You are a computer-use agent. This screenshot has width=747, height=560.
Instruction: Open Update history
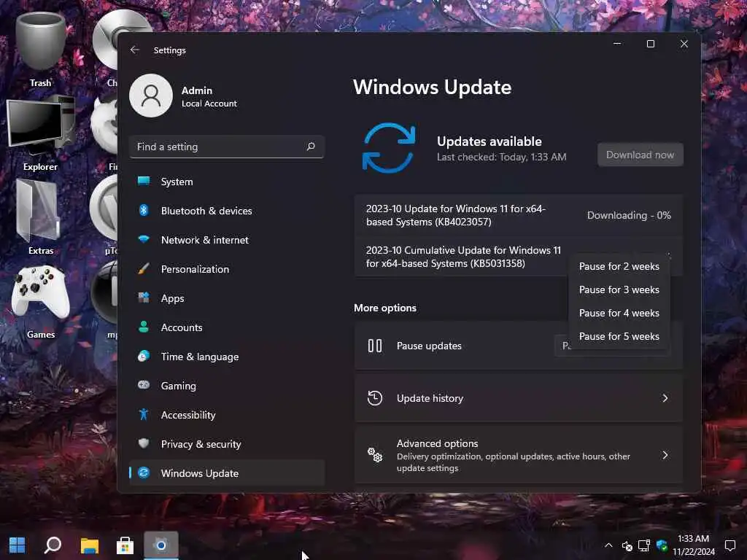(x=519, y=398)
